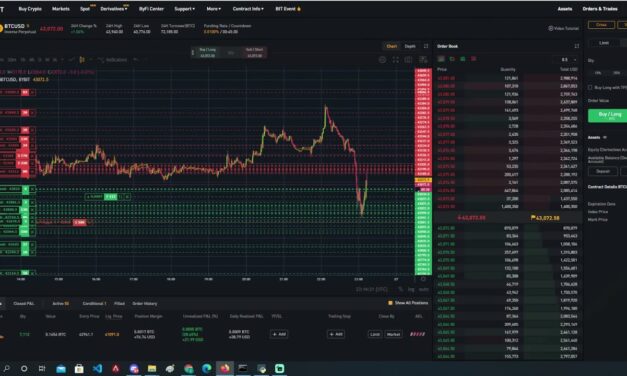Image resolution: width=627 pixels, height=376 pixels.
Task: Expand the Support dropdown menu
Action: 185,9
